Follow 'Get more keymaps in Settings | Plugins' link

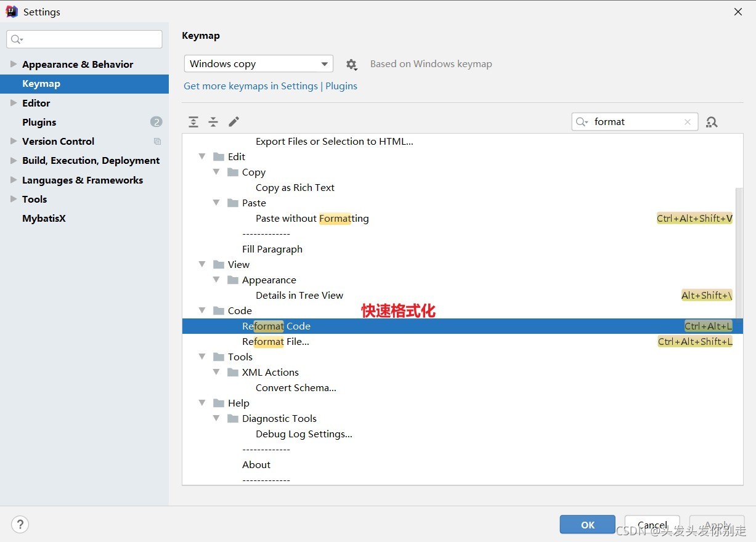pyautogui.click(x=270, y=86)
